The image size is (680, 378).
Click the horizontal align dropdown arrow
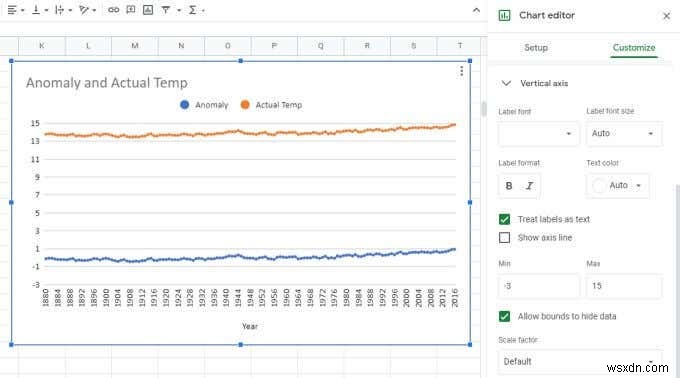click(x=23, y=10)
